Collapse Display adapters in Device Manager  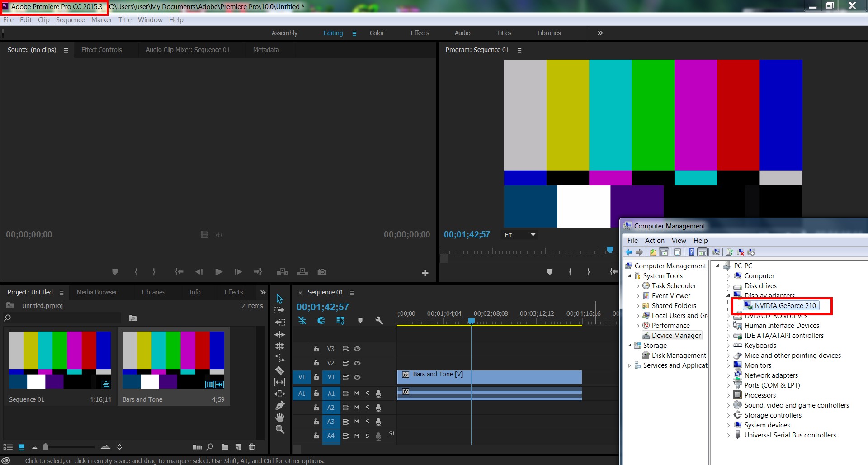point(728,296)
